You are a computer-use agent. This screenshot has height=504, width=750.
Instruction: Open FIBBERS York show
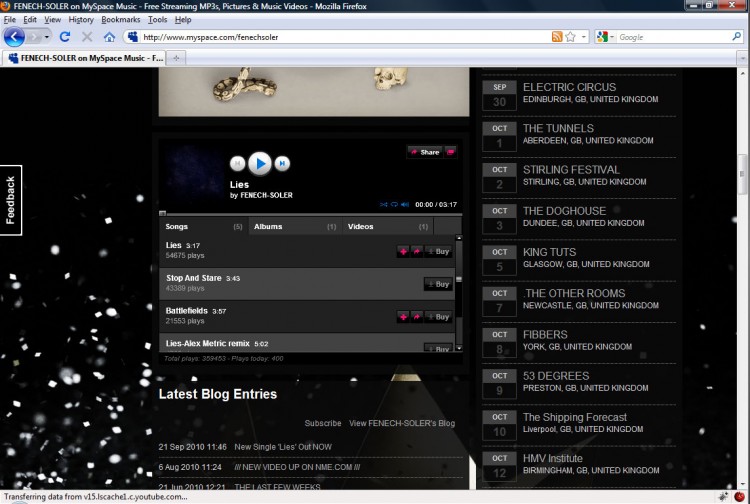(545, 335)
